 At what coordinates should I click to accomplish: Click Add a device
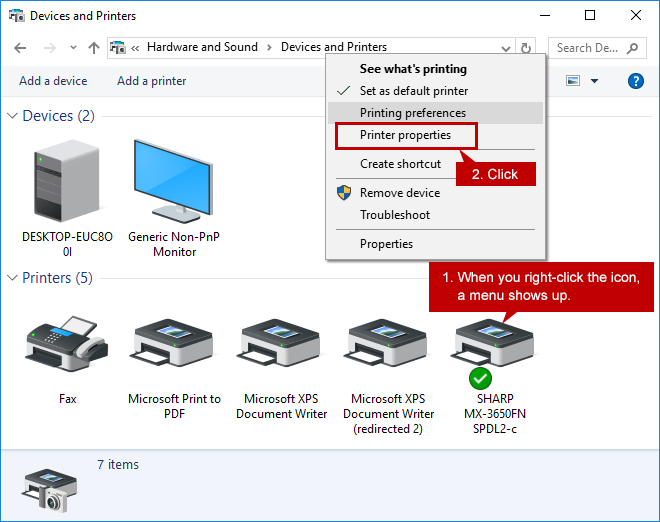[x=53, y=81]
